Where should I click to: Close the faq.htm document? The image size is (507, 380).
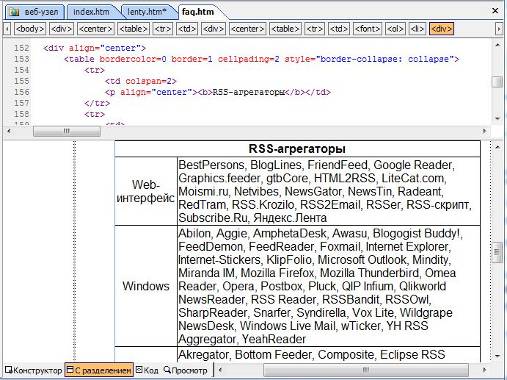[x=495, y=11]
